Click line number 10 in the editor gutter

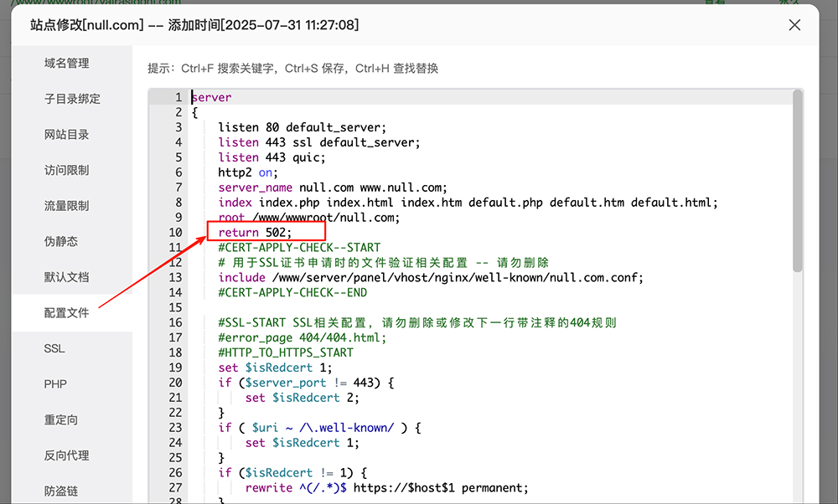(x=177, y=232)
